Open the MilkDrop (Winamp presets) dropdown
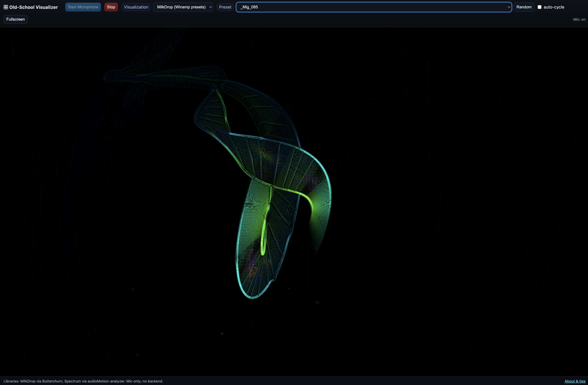 click(181, 7)
